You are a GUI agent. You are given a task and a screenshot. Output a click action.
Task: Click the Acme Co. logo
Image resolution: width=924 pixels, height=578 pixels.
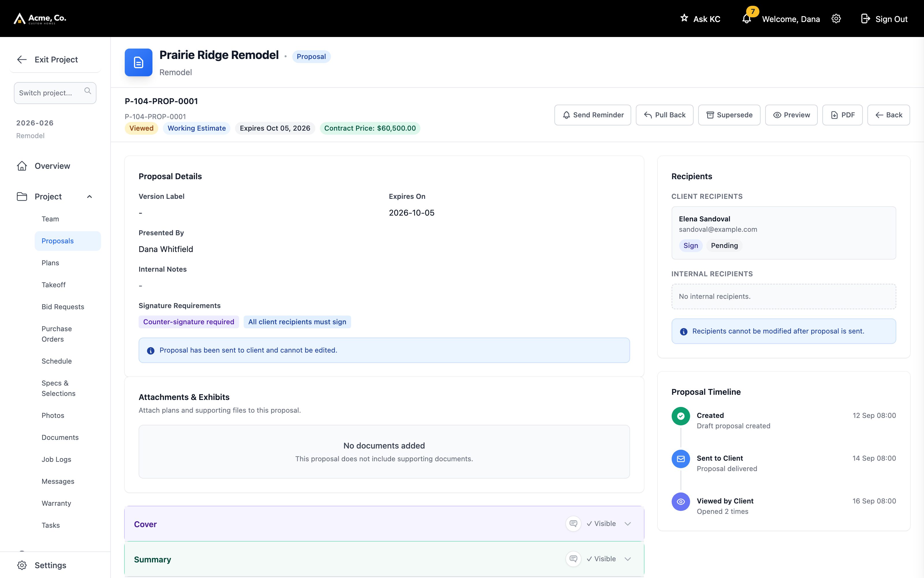click(40, 18)
